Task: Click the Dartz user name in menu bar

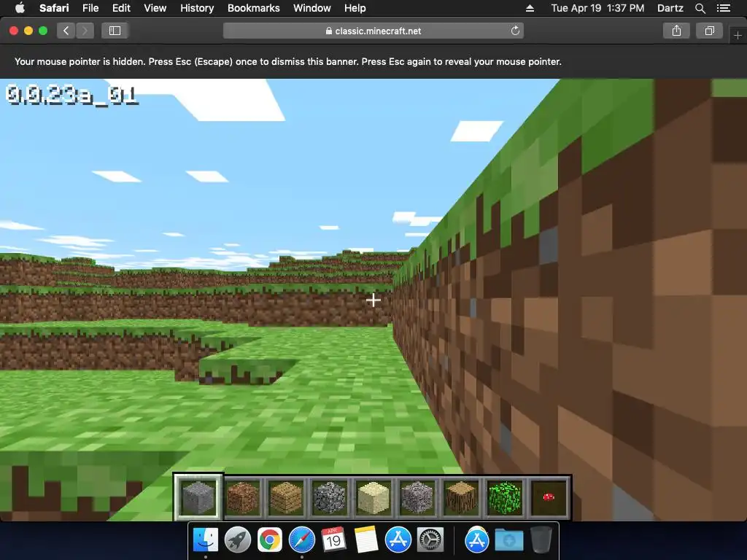Action: tap(670, 8)
